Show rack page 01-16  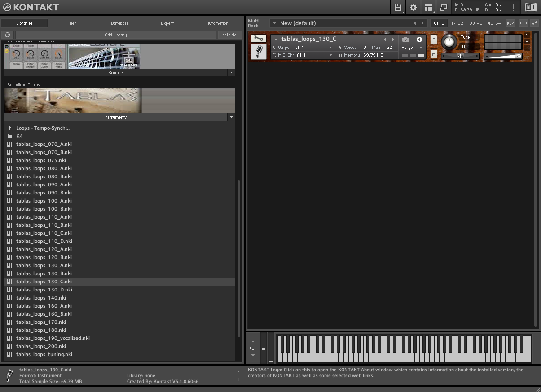(439, 23)
